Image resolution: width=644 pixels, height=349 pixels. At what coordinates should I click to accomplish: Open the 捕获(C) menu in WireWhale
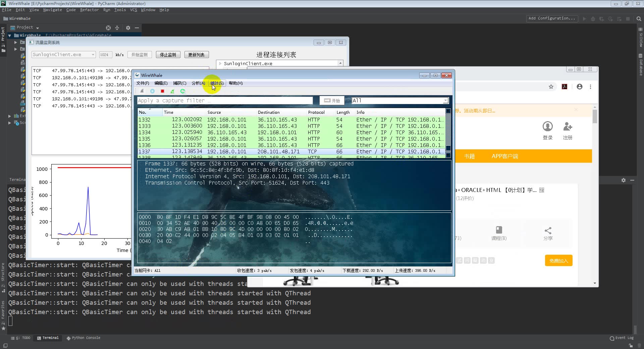[x=179, y=83]
